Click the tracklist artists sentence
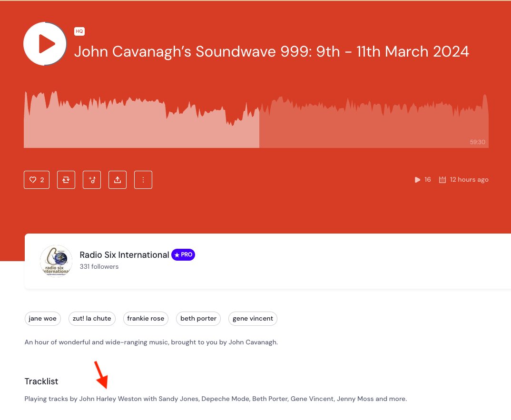 [x=216, y=399]
